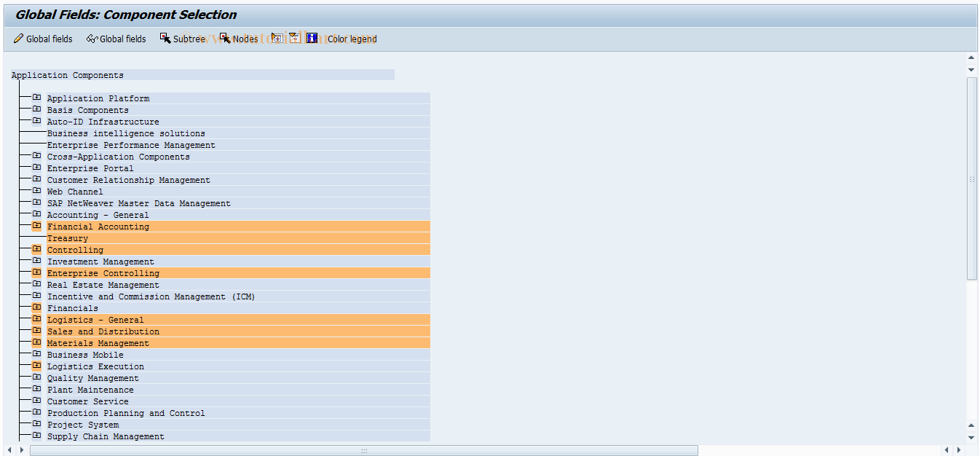Open the Color legend info button

(342, 39)
